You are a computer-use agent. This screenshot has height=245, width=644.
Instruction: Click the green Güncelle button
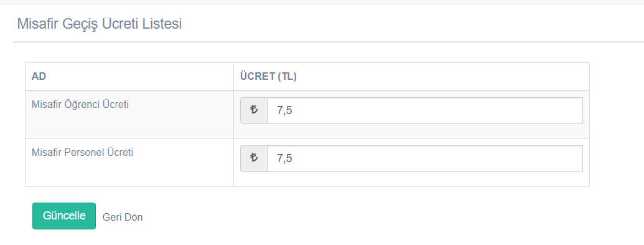(x=64, y=216)
